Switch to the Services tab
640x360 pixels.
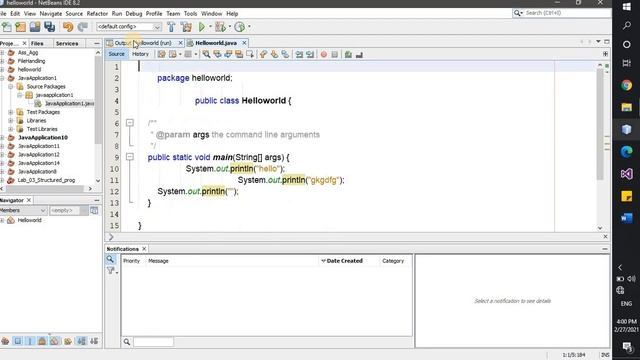(67, 43)
